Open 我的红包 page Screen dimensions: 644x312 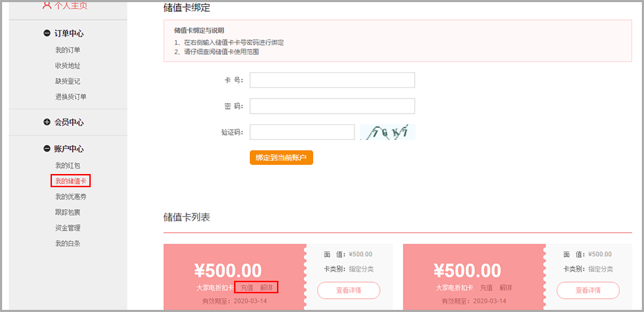(68, 166)
